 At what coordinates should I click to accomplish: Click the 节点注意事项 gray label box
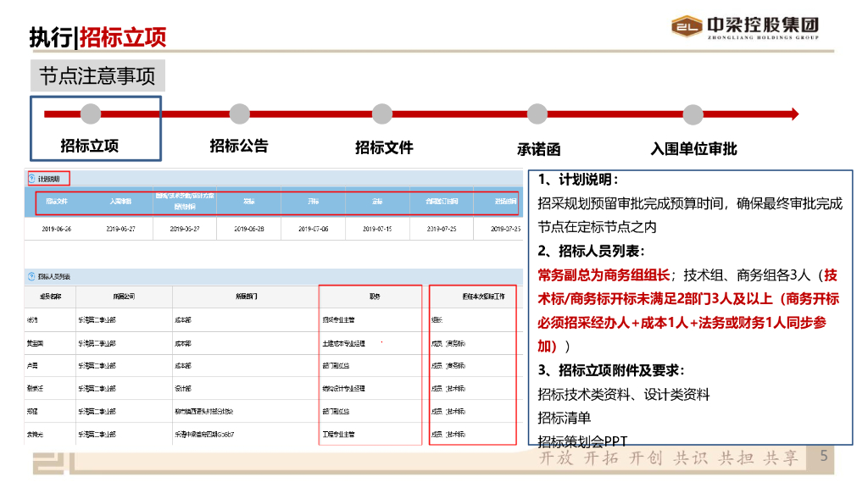coord(97,76)
